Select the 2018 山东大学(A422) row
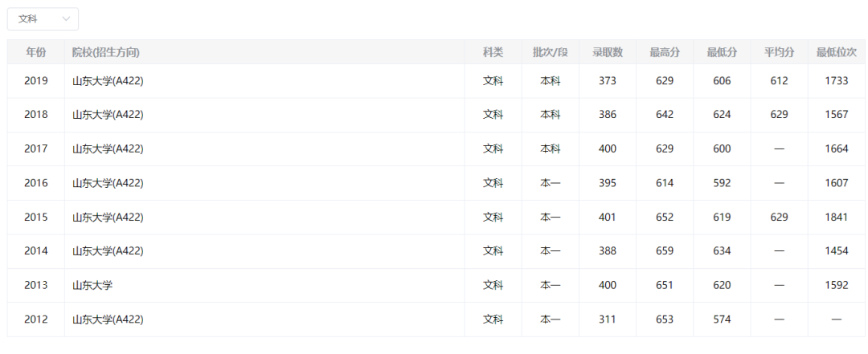868x354 pixels. click(x=108, y=115)
